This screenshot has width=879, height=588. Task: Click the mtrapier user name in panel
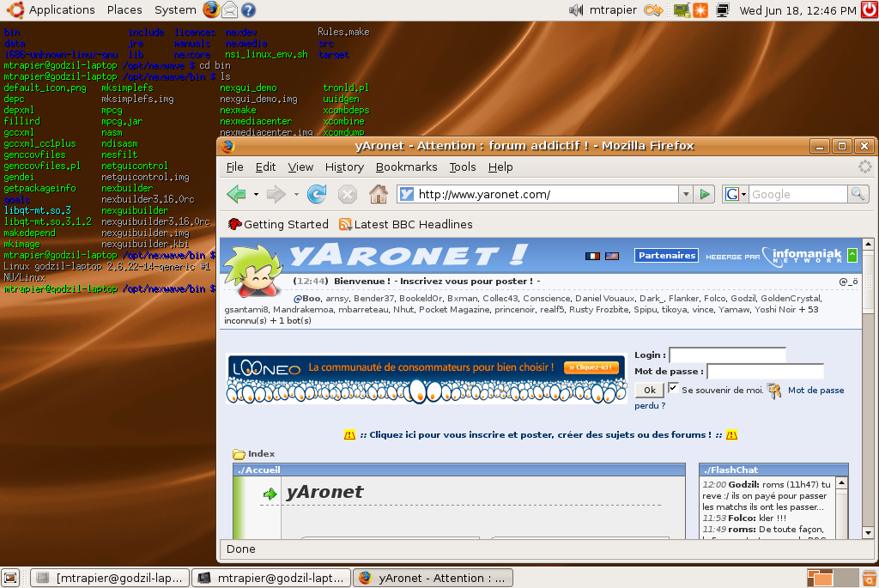click(x=613, y=9)
